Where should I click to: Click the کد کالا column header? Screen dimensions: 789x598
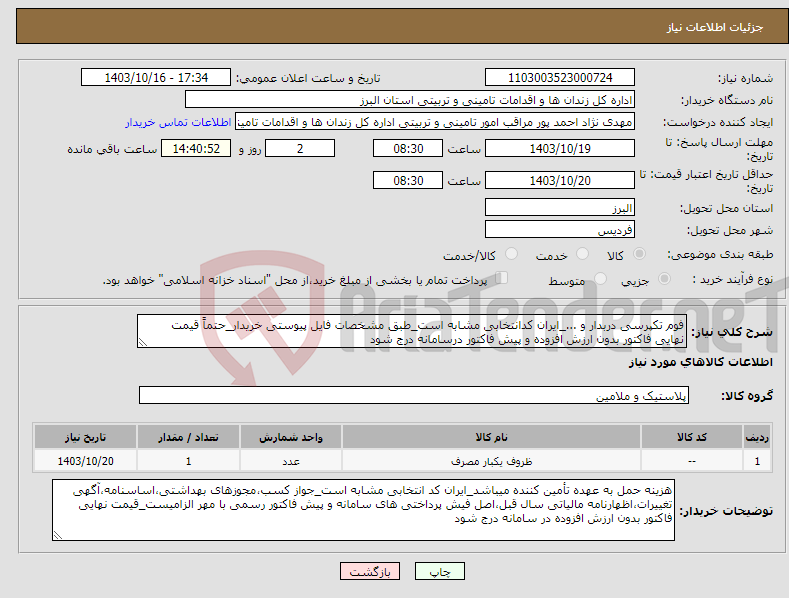691,437
